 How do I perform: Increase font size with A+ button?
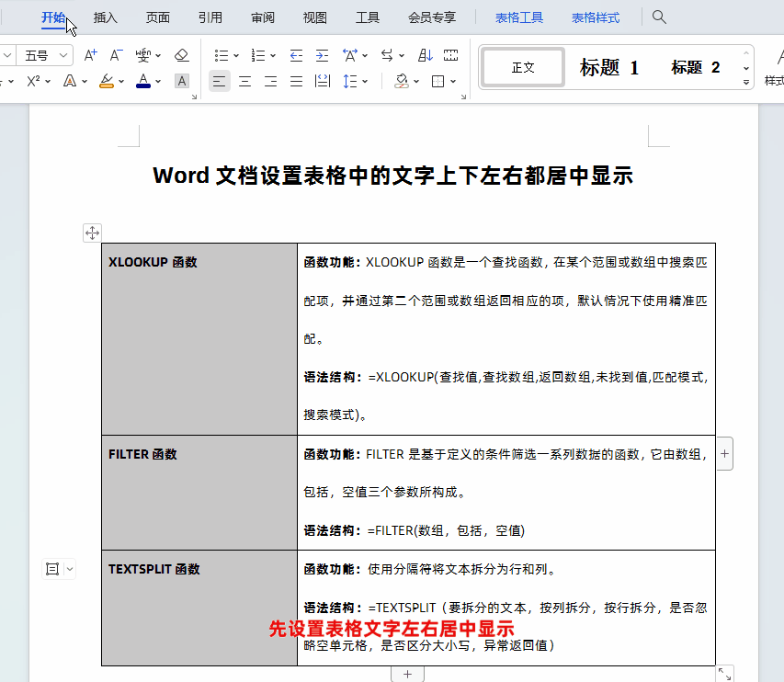[90, 55]
